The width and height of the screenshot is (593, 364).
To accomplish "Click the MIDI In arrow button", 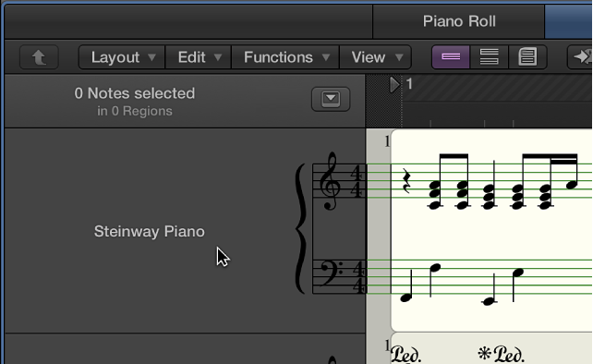I will coord(580,57).
